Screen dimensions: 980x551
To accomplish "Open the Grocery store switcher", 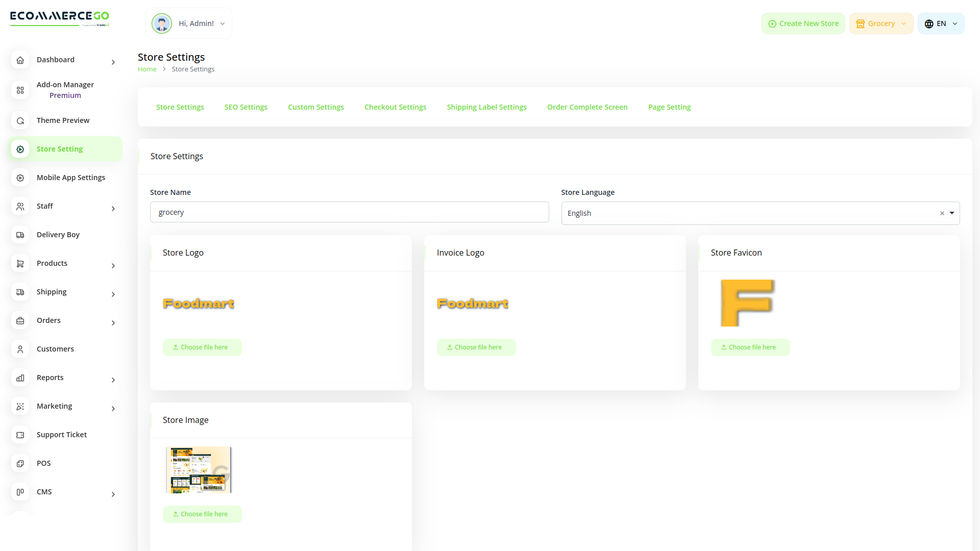I will coord(881,23).
